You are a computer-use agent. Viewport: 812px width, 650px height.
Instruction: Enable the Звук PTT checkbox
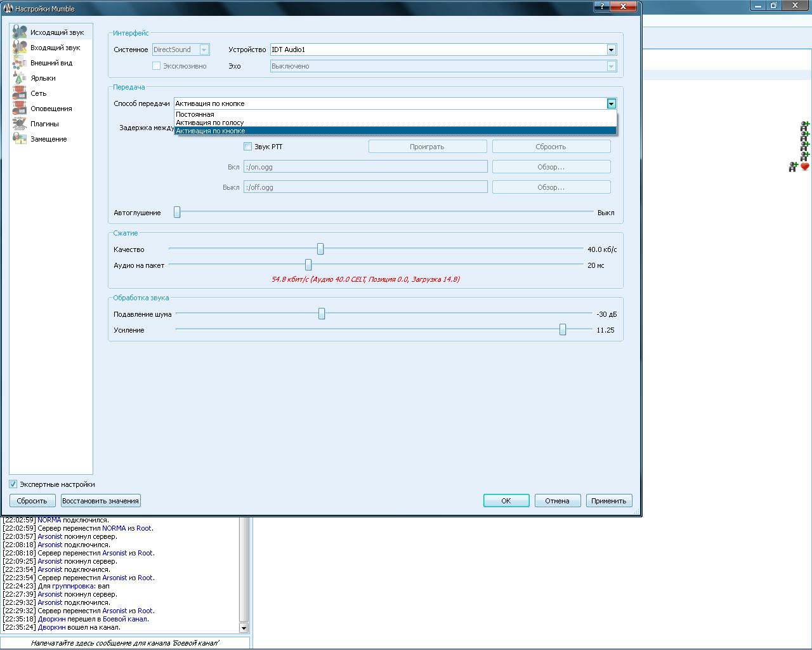pyautogui.click(x=248, y=147)
